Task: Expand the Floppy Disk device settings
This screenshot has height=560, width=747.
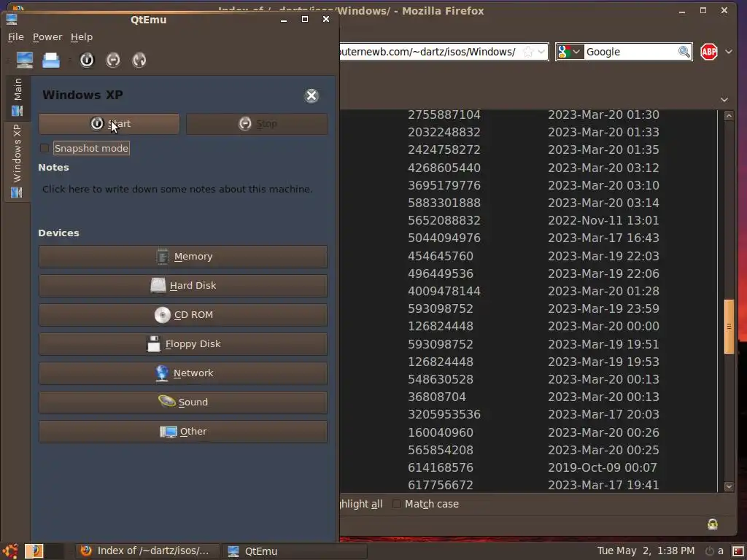Action: click(183, 344)
